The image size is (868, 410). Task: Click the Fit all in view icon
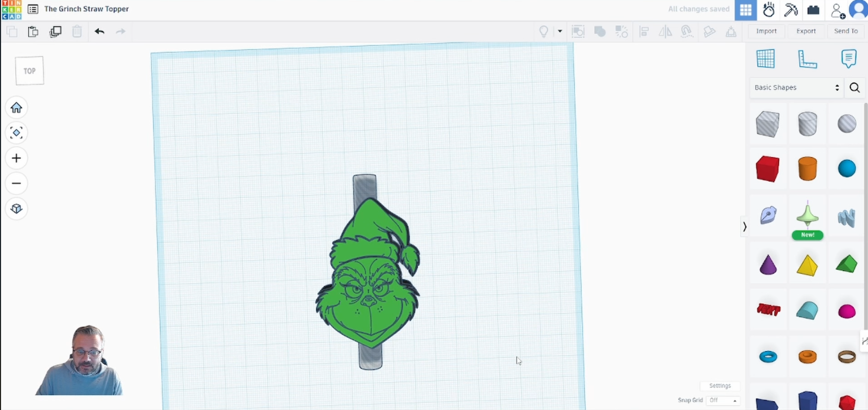(16, 133)
